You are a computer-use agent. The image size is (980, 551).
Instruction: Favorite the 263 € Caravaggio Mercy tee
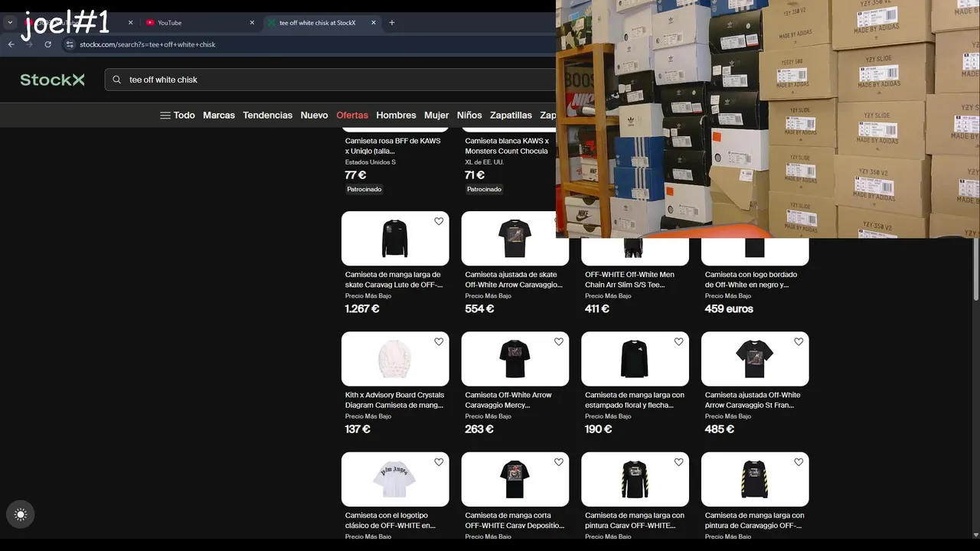[559, 342]
